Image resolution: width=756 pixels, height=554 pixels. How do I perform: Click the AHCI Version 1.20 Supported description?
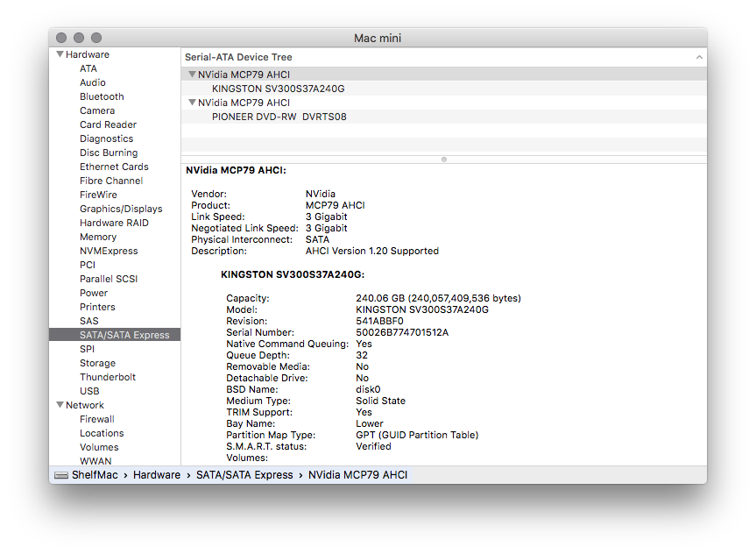(371, 251)
